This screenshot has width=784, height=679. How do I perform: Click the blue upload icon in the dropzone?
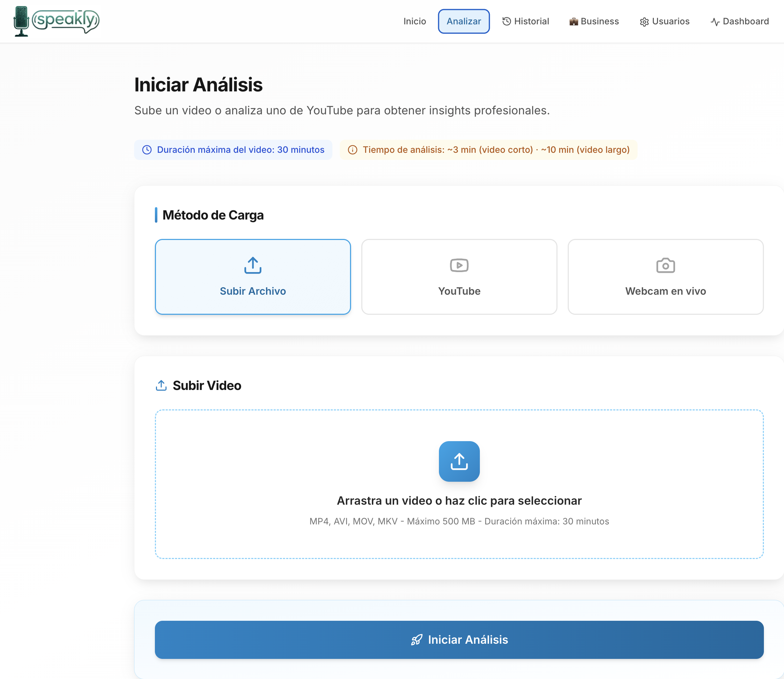459,461
